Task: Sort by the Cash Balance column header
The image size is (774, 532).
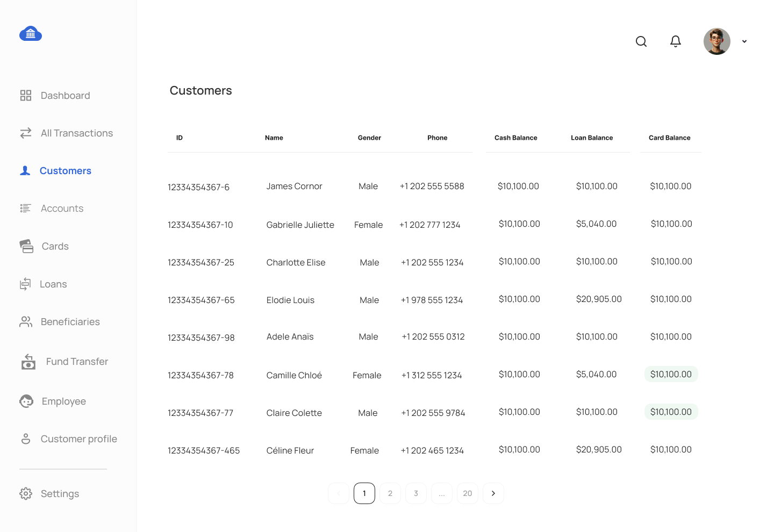Action: click(x=515, y=138)
